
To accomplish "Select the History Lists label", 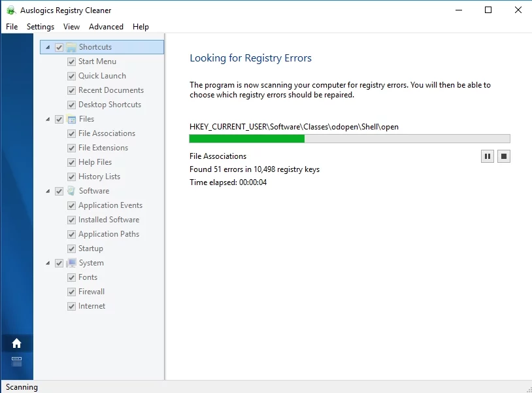I will (99, 177).
